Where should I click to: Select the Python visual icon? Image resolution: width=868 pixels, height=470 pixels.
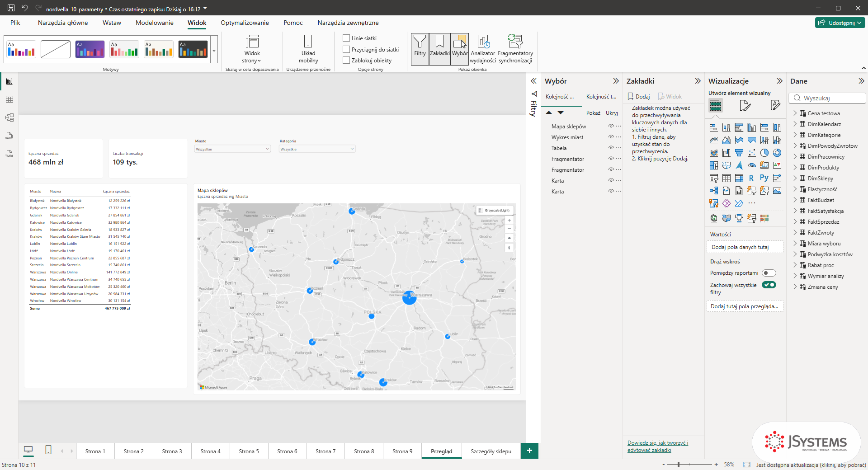click(764, 178)
